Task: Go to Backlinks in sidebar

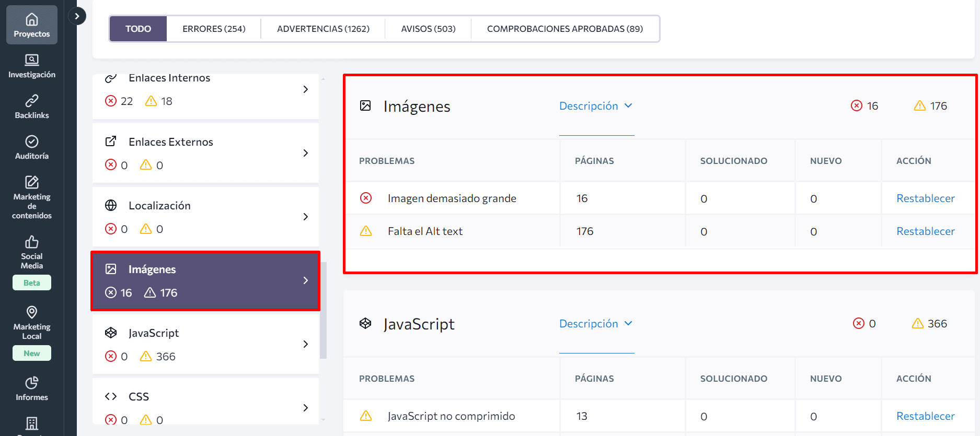Action: click(32, 107)
